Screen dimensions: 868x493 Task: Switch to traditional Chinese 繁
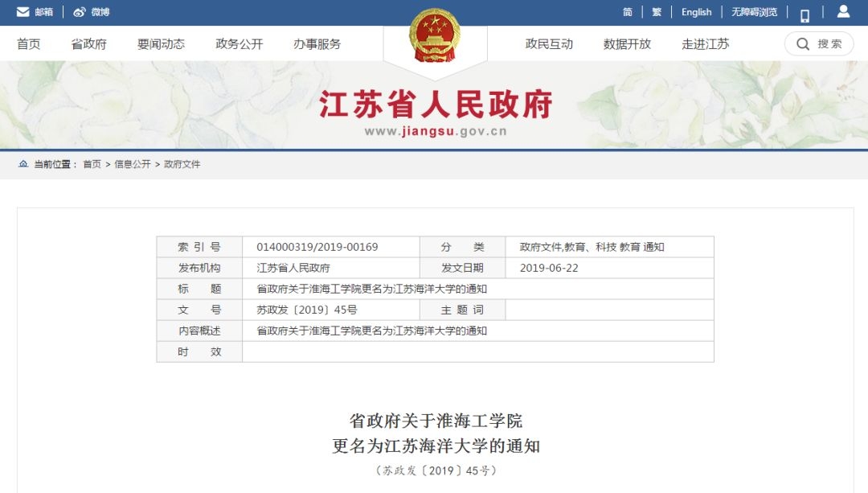[x=657, y=11]
